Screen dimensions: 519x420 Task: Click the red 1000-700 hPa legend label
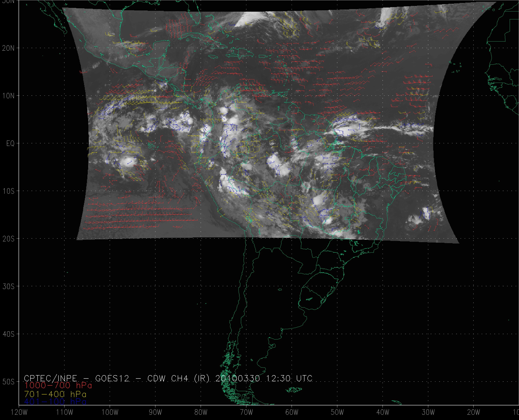pos(58,385)
